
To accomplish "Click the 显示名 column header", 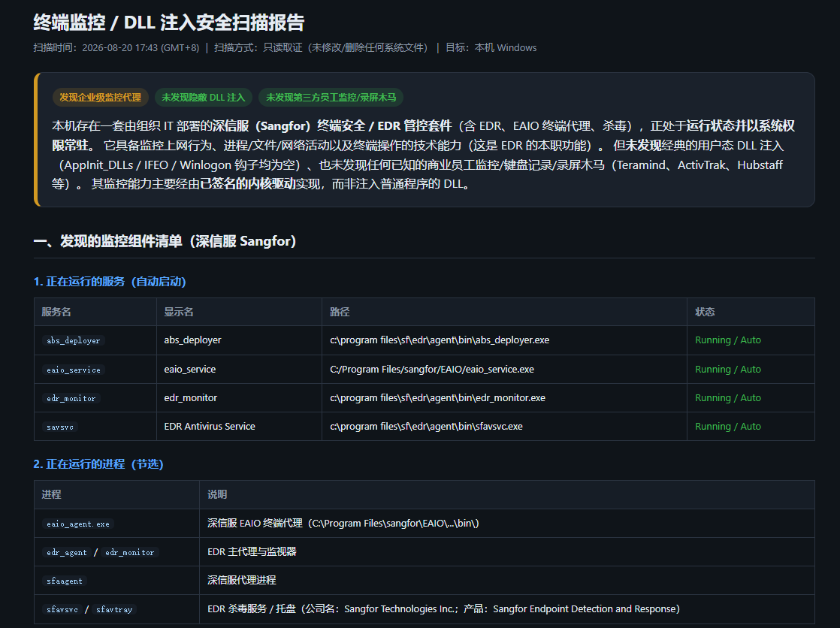I will point(179,312).
